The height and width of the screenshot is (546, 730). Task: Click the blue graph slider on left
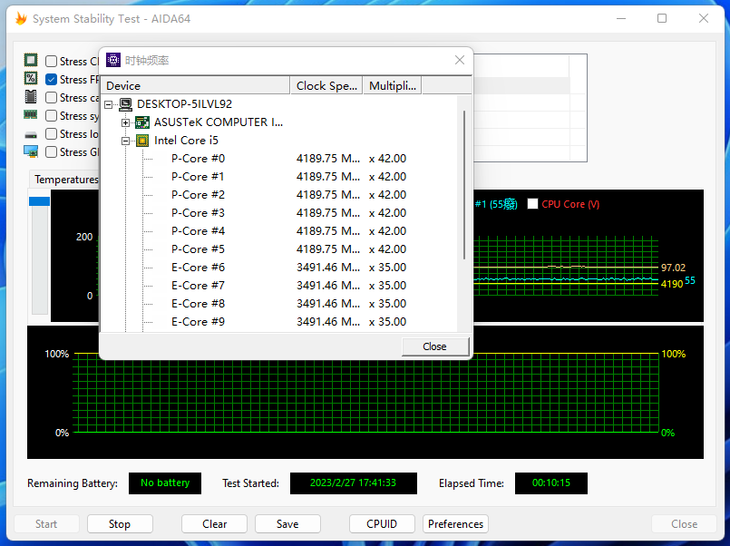point(40,201)
